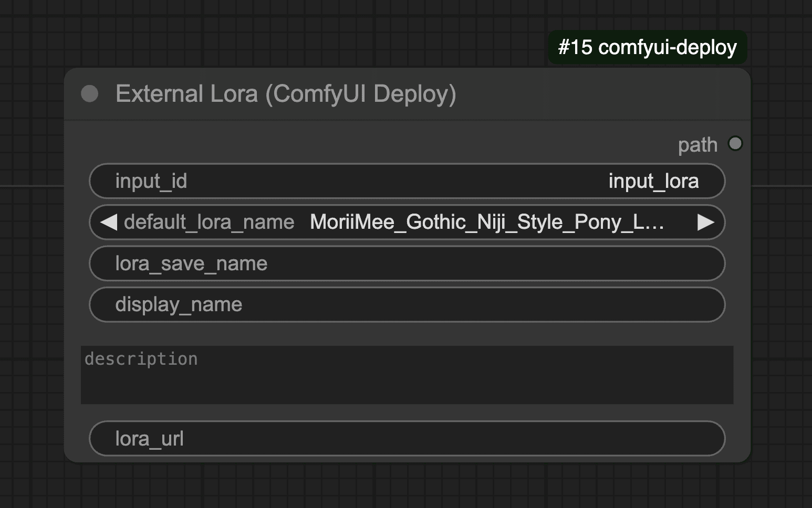The image size is (812, 508).
Task: Select previous LoRA with the left arrow
Action: point(108,222)
